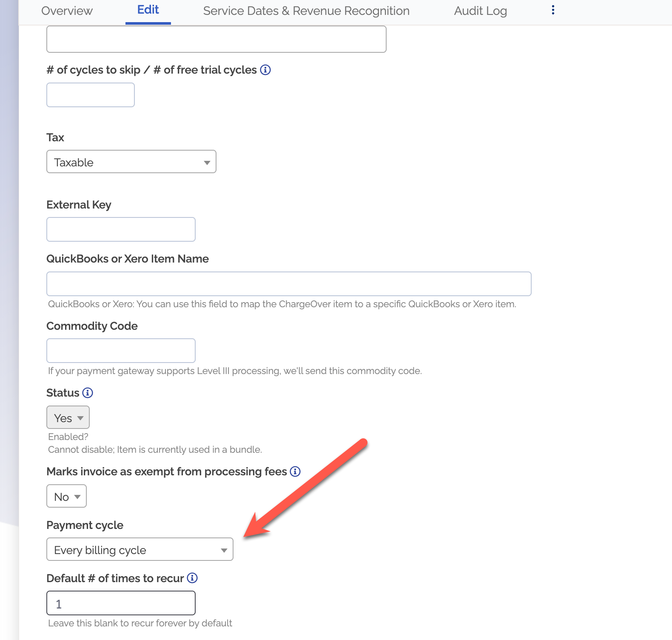Open Service Dates & Revenue Recognition tab
Viewport: 672px width, 640px height.
coord(306,11)
